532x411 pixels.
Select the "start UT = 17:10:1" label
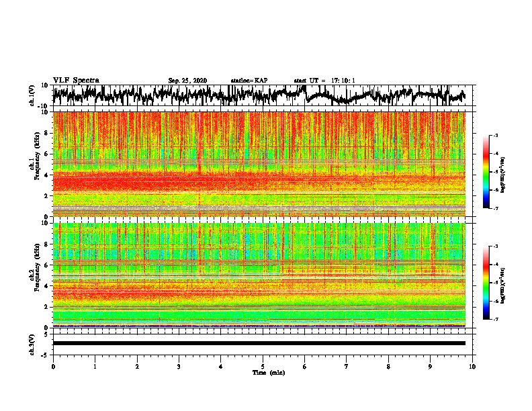pos(324,81)
